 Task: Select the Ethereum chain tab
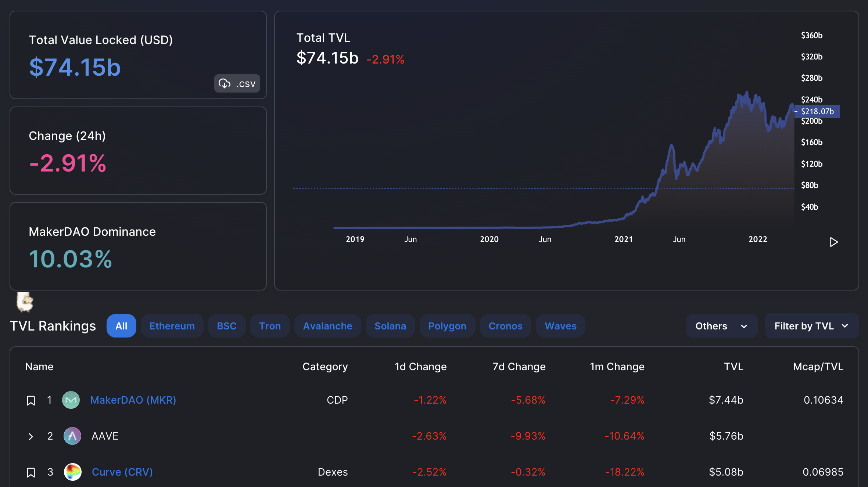coord(172,326)
